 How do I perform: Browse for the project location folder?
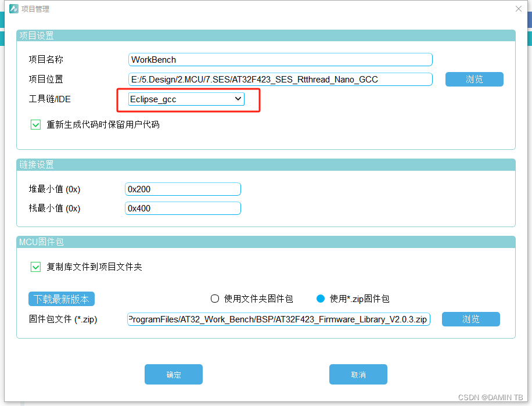475,80
